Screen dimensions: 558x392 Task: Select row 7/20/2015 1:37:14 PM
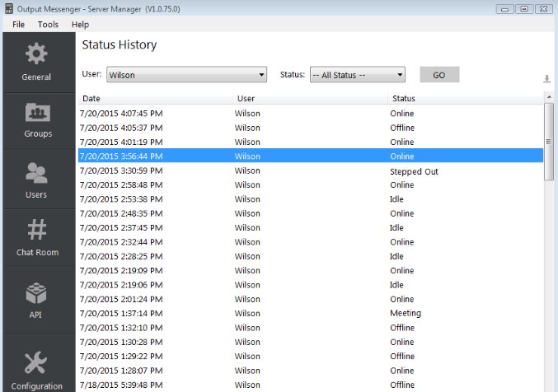point(311,314)
